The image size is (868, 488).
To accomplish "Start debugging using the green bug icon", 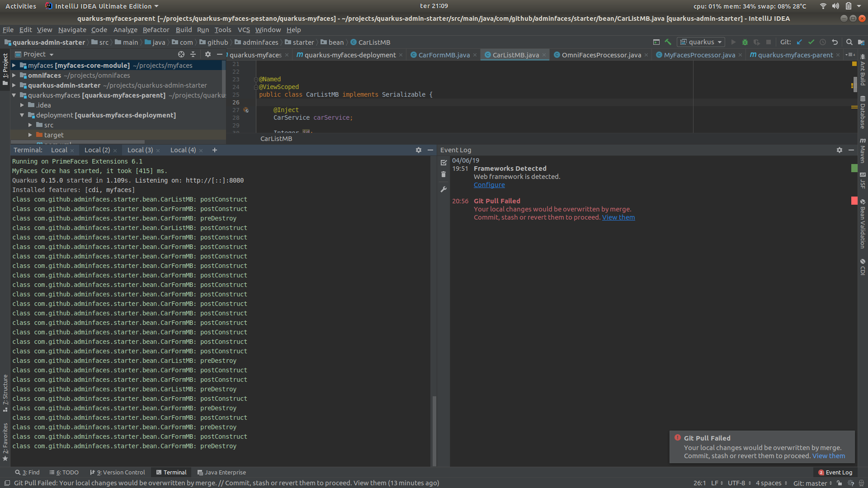I will point(745,42).
